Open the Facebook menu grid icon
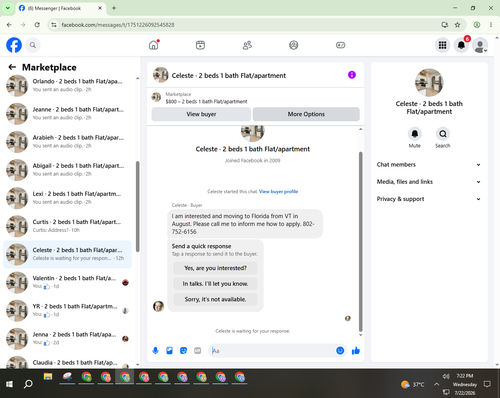The image size is (500, 398). 442,45
